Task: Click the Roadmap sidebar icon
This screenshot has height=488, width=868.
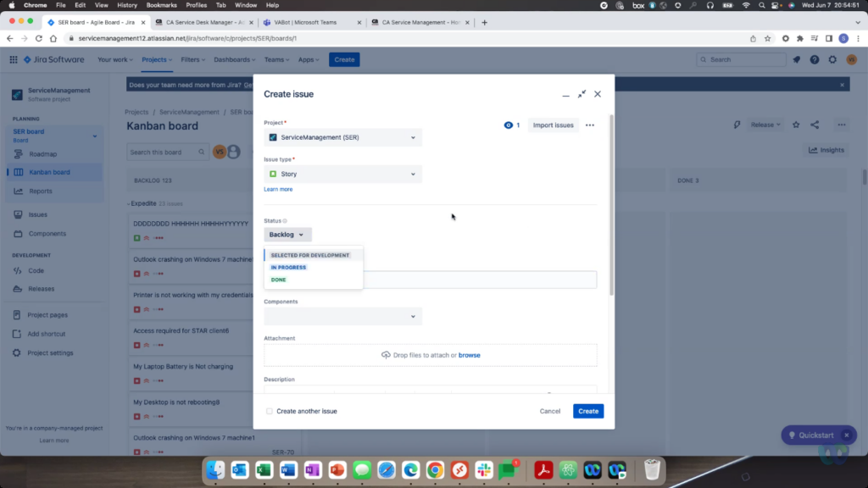Action: pos(19,154)
